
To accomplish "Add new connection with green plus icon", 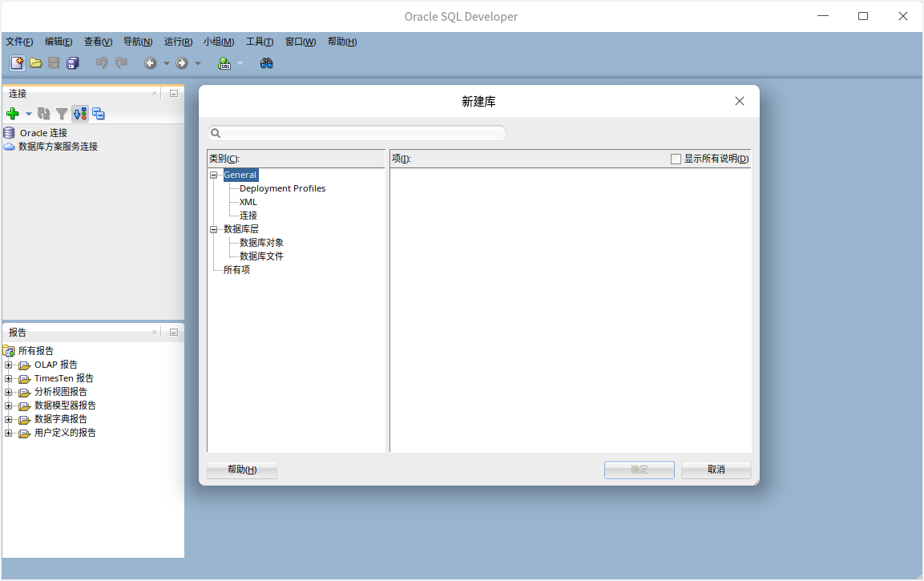I will click(x=12, y=114).
